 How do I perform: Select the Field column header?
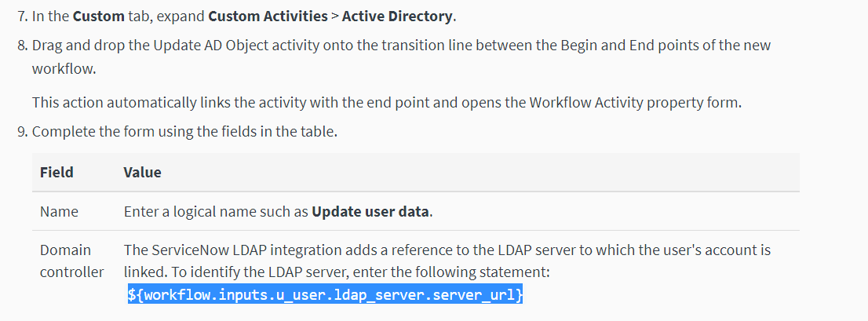pos(57,172)
